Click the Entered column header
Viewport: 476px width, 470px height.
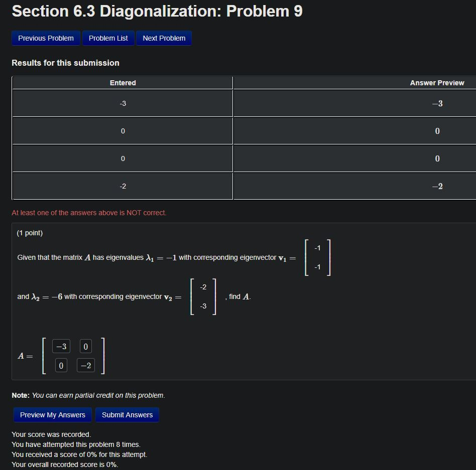123,82
